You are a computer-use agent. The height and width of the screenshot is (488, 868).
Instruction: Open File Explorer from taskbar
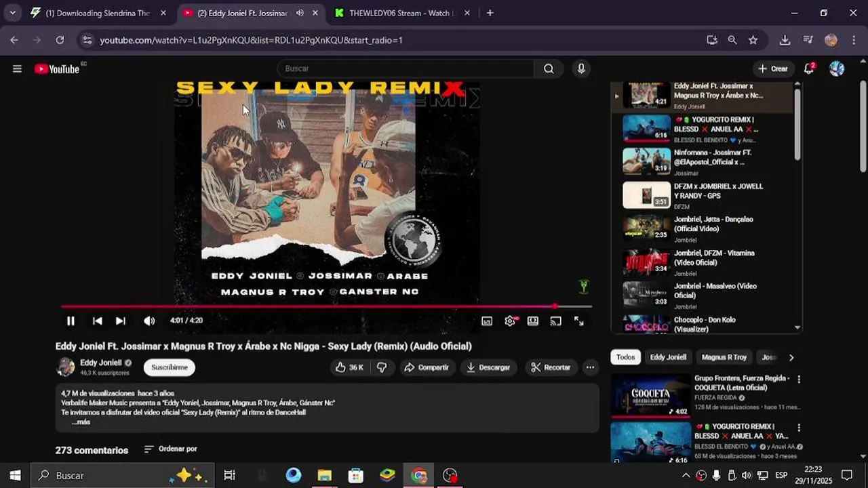click(x=324, y=475)
